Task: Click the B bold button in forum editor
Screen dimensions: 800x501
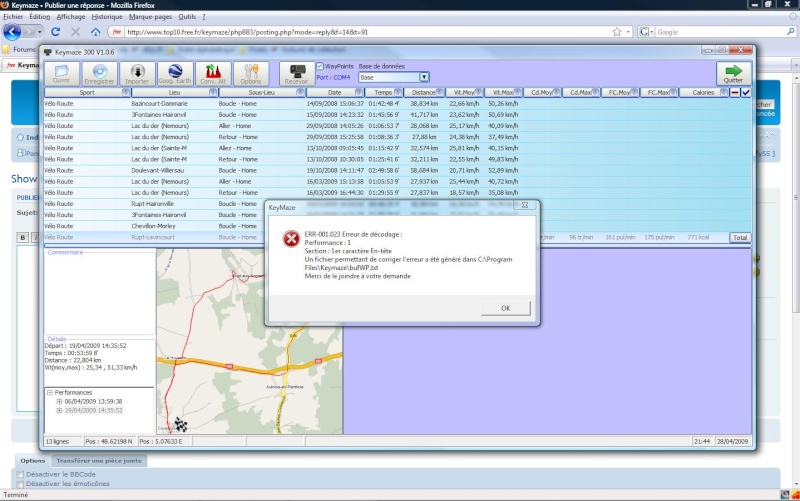Action: coord(22,237)
